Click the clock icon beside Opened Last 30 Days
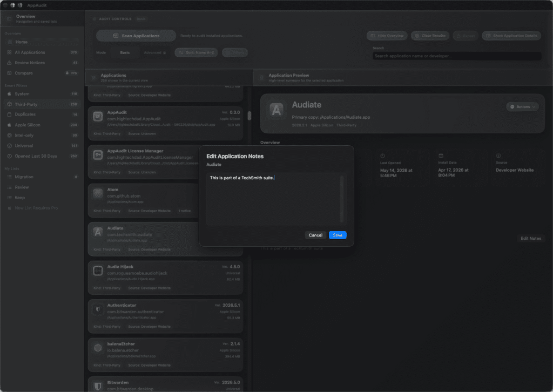The width and height of the screenshot is (553, 392). [x=10, y=156]
